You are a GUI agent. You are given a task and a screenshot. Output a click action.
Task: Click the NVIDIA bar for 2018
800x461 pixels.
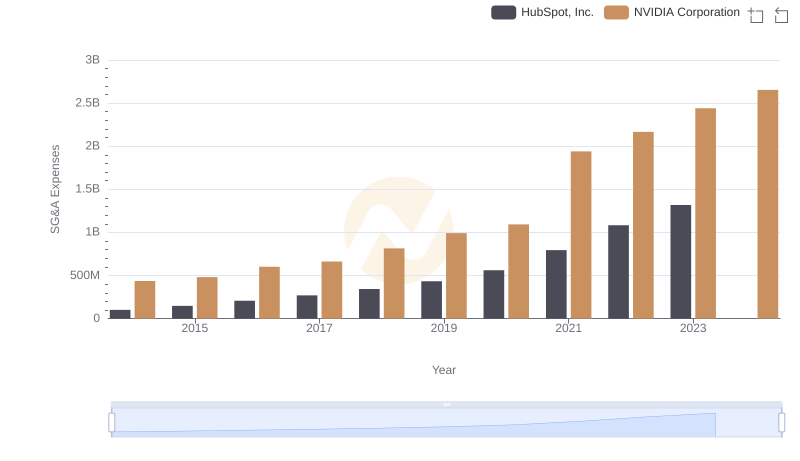tap(394, 283)
